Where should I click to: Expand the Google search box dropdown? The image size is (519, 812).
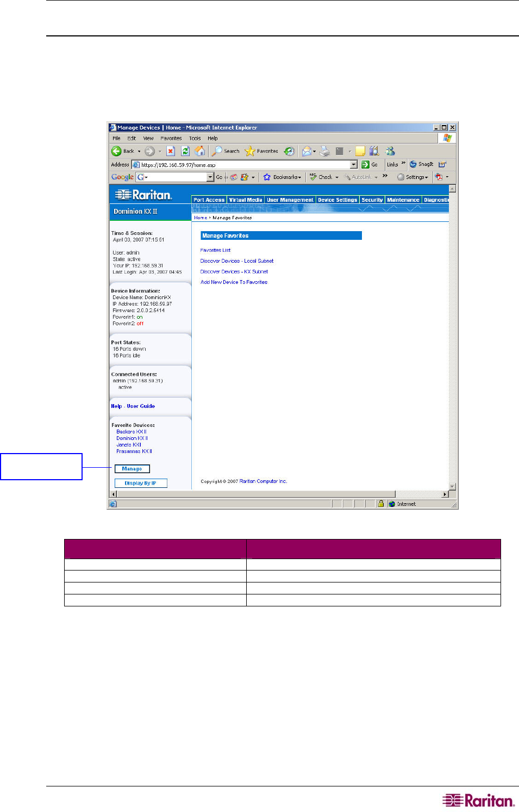click(x=210, y=177)
